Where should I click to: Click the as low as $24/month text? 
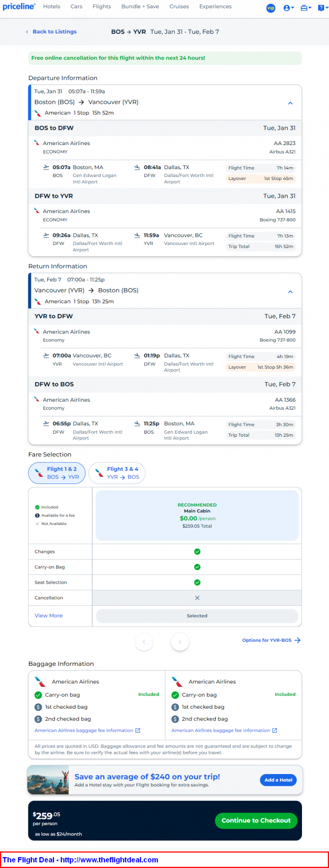click(58, 834)
